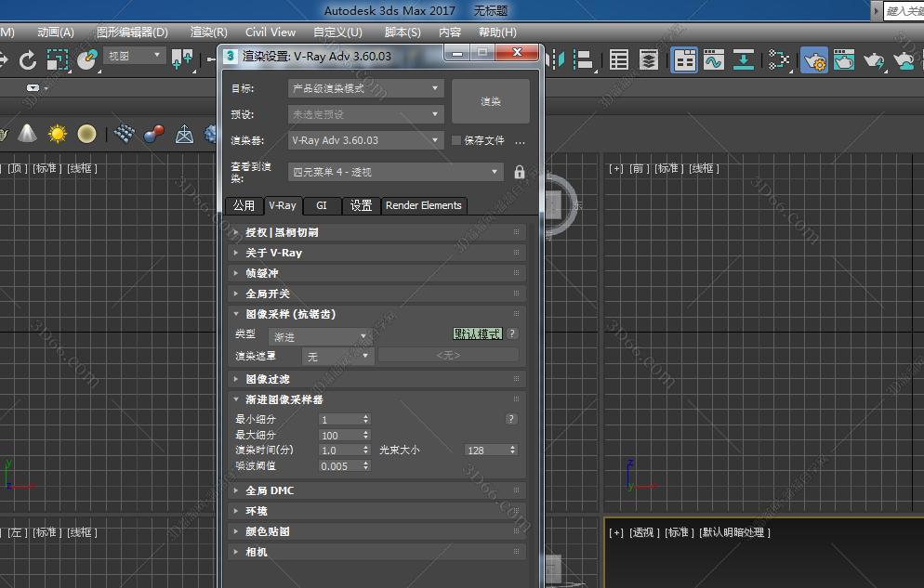The image size is (924, 588).
Task: Click the 渲染 button to render
Action: 491,100
